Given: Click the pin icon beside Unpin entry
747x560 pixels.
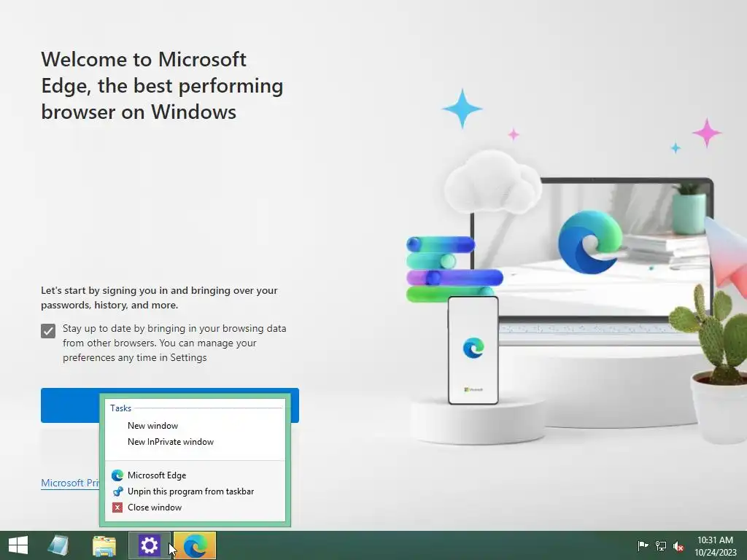Looking at the screenshot, I should click(x=117, y=491).
